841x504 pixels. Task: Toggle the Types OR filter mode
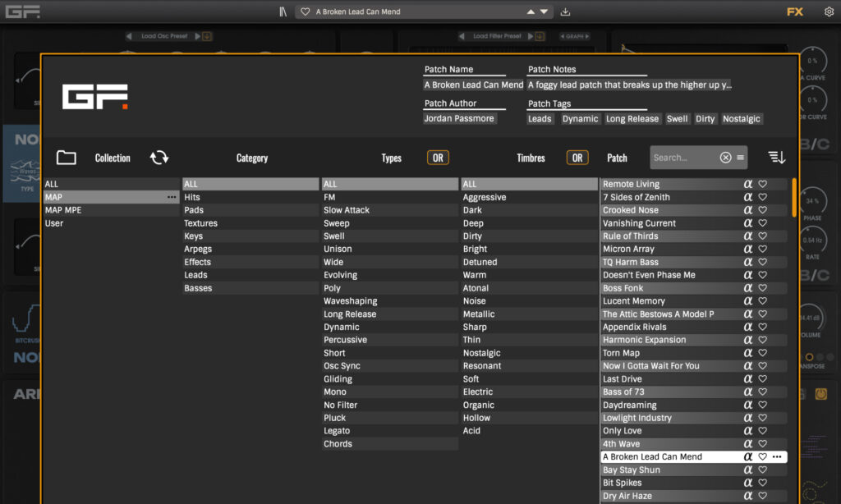point(438,158)
